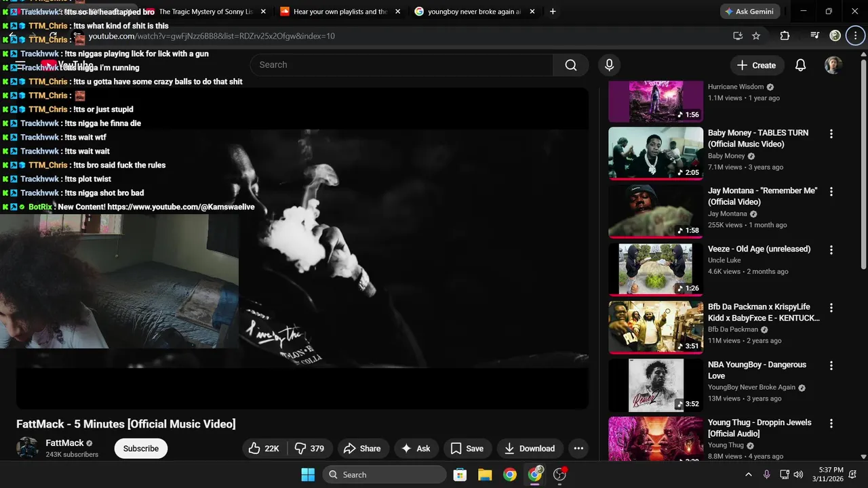Open the more actions ellipsis under the video
Screen dimensions: 868x488
[578, 449]
